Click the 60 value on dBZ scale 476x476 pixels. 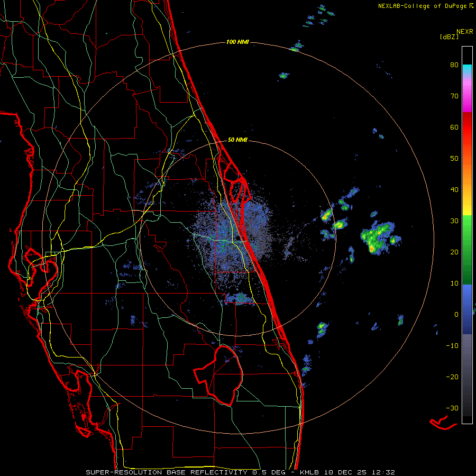click(454, 127)
